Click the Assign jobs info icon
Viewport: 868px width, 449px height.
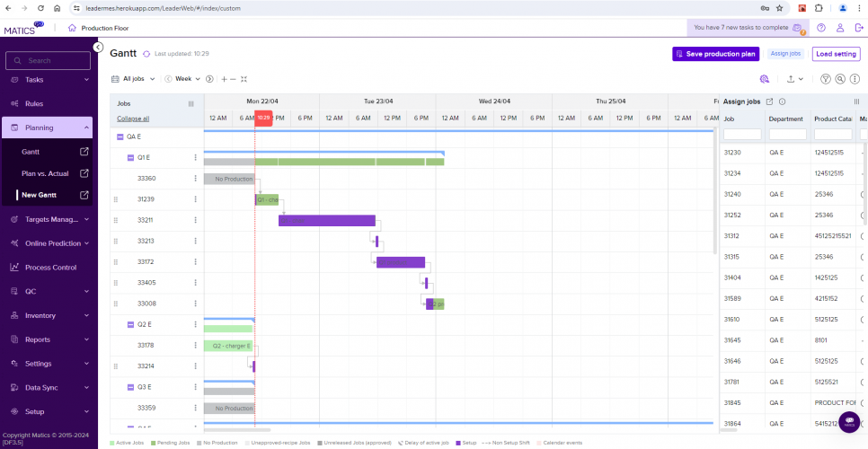783,101
